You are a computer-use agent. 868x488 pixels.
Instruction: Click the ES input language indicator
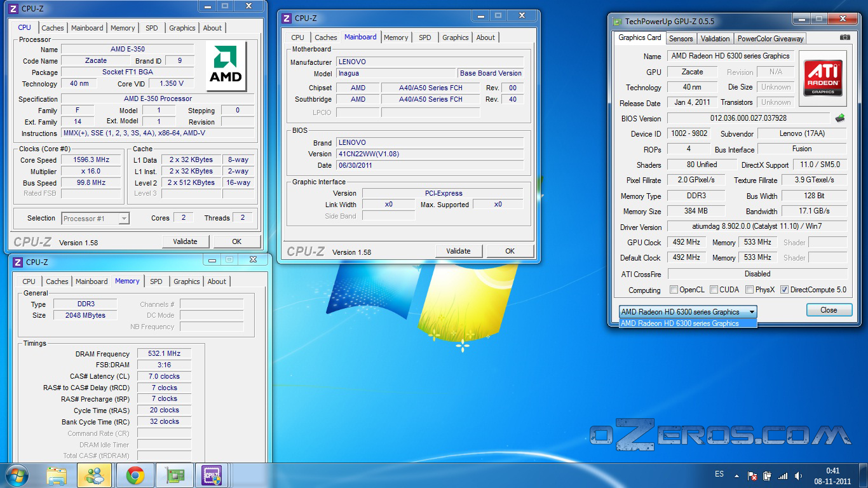[719, 474]
